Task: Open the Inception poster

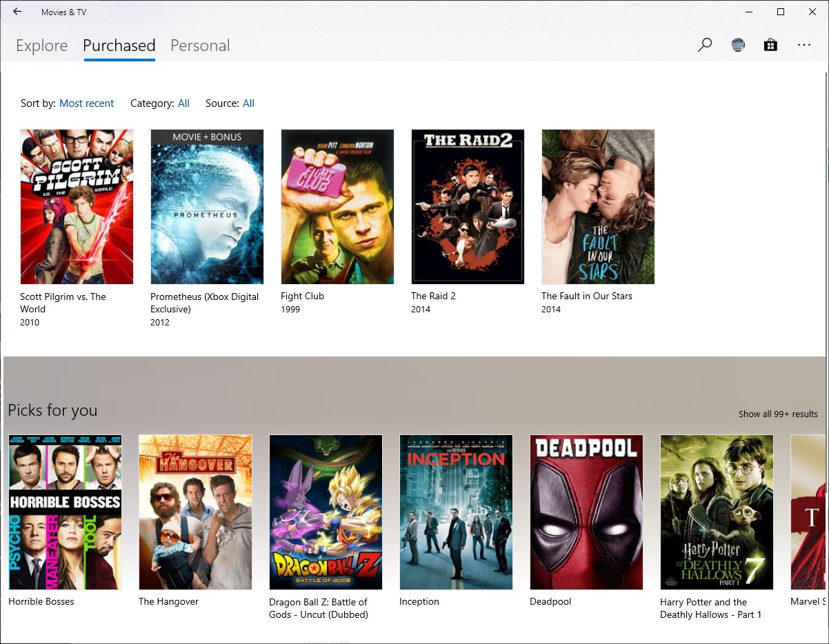Action: tap(456, 512)
